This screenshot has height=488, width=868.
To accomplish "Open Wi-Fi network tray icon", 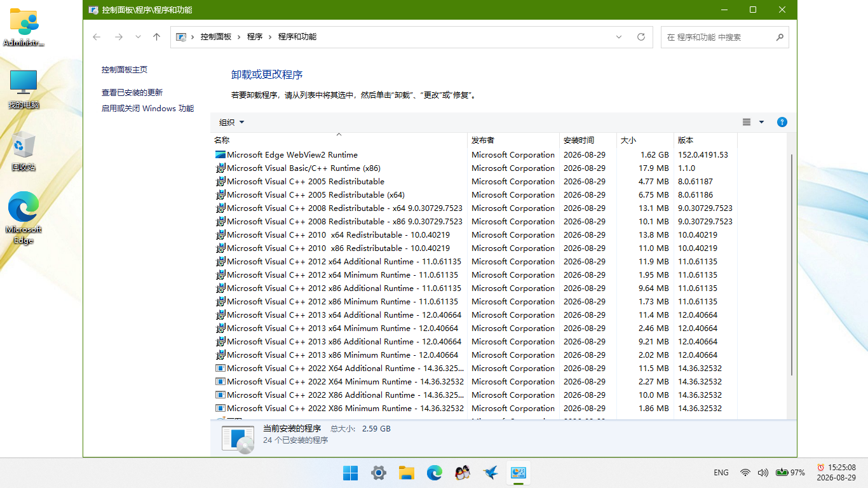I will coord(745,473).
